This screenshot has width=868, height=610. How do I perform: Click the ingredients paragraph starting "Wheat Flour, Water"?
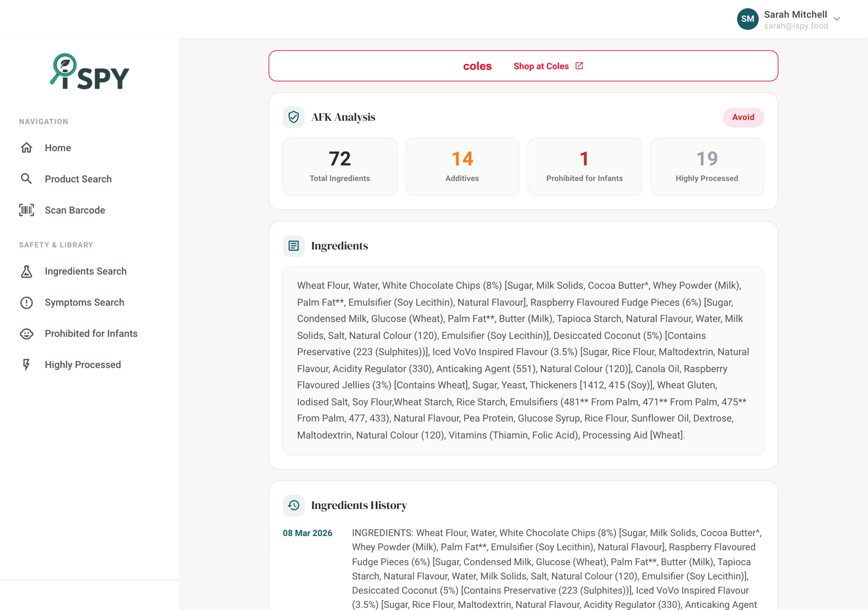(x=523, y=361)
